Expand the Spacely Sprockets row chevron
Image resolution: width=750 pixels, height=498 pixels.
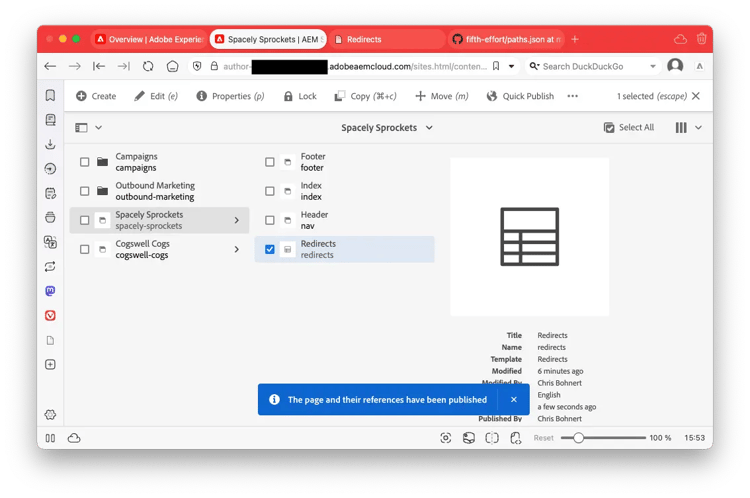[237, 220]
